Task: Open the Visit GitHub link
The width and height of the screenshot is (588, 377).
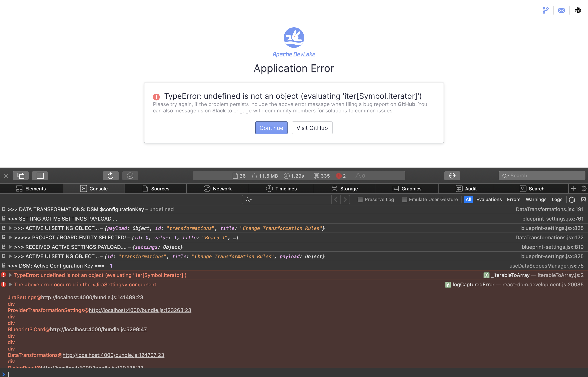Action: [x=312, y=128]
